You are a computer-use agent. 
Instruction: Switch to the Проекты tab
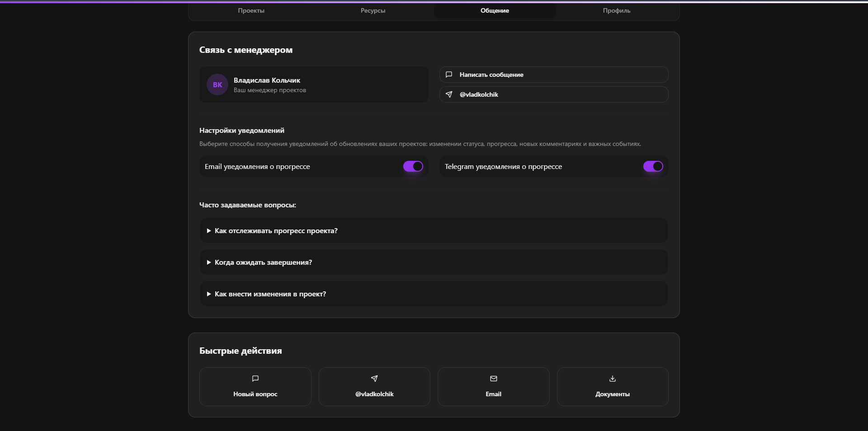tap(251, 10)
